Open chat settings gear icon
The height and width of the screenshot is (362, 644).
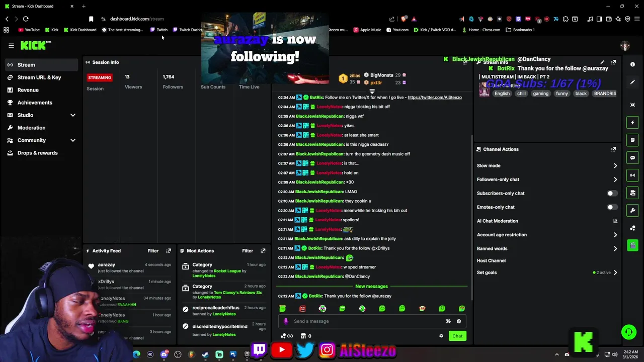point(441,336)
